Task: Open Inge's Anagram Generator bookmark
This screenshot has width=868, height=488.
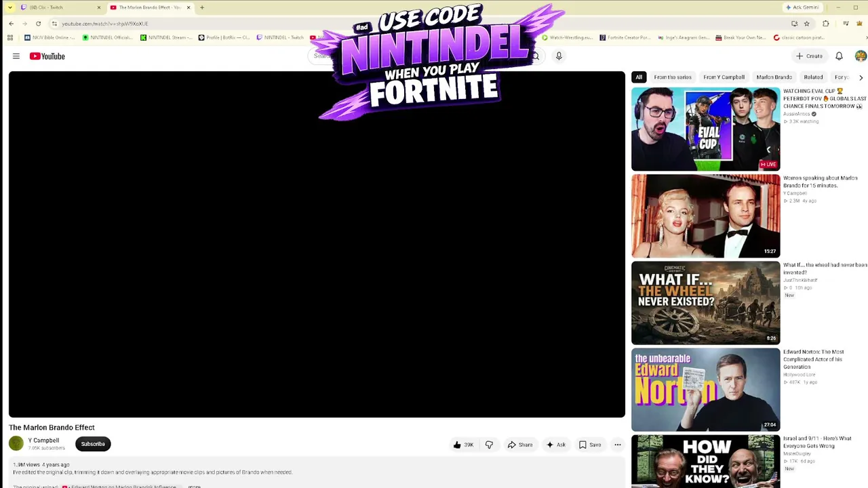Action: [684, 38]
